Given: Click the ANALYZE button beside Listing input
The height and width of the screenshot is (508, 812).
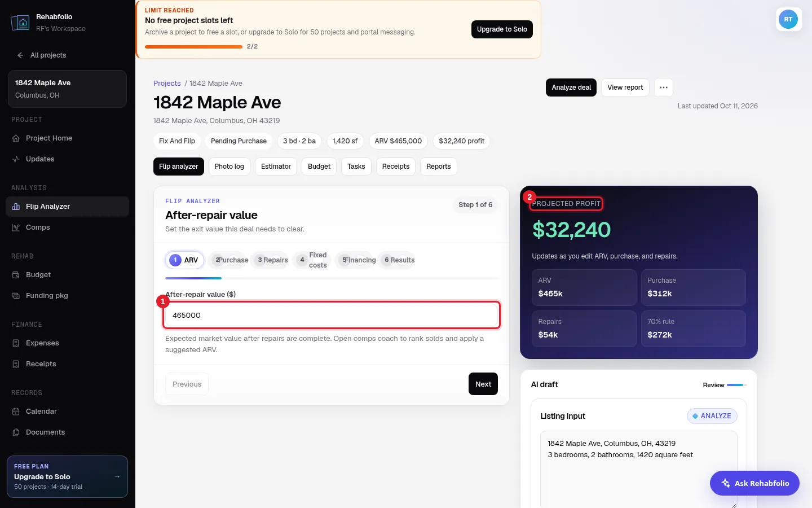Looking at the screenshot, I should click(712, 416).
